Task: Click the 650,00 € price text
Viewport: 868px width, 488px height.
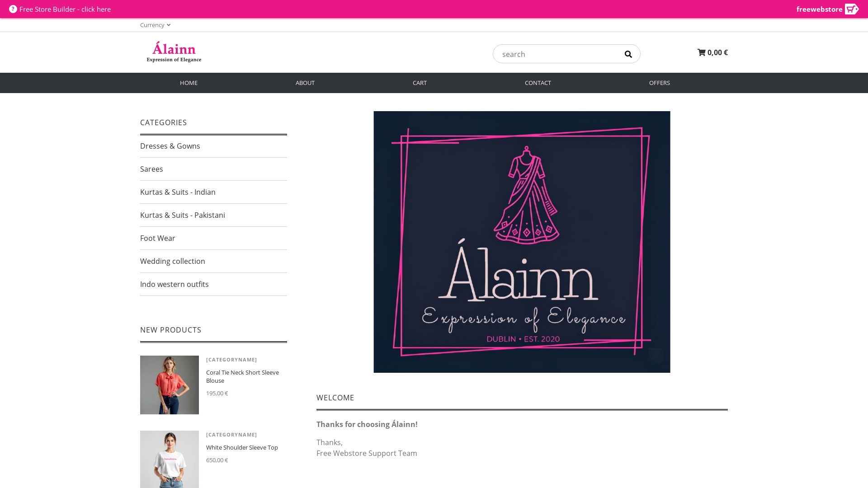Action: [x=217, y=460]
